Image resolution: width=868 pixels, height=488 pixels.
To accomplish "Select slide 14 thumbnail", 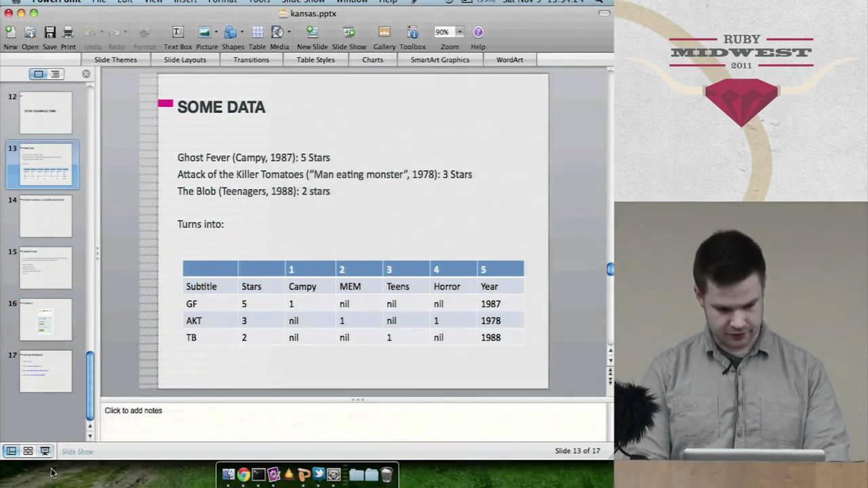I will 45,216.
